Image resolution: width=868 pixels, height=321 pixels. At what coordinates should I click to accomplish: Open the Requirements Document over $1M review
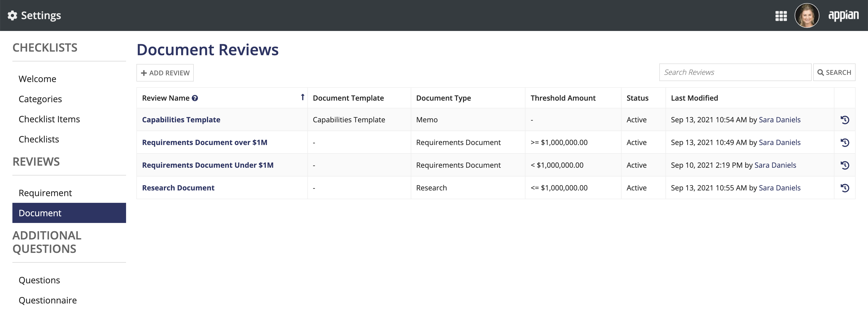pyautogui.click(x=204, y=142)
